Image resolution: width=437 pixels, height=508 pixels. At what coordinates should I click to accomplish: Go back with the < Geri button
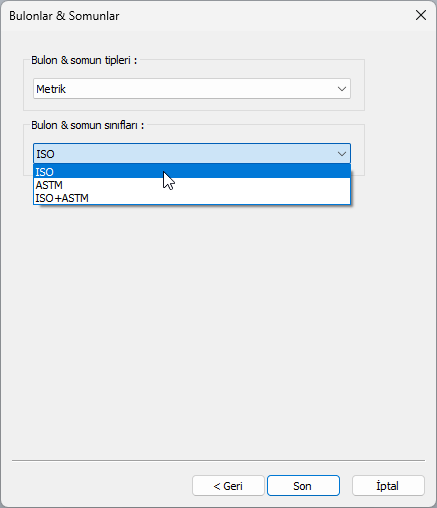point(228,486)
